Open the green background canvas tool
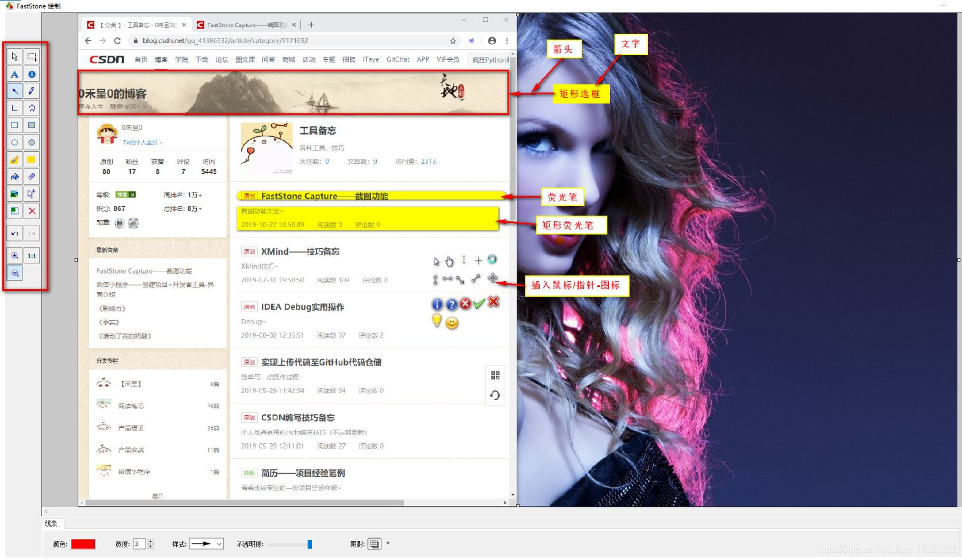This screenshot has height=560, width=962. tap(15, 210)
